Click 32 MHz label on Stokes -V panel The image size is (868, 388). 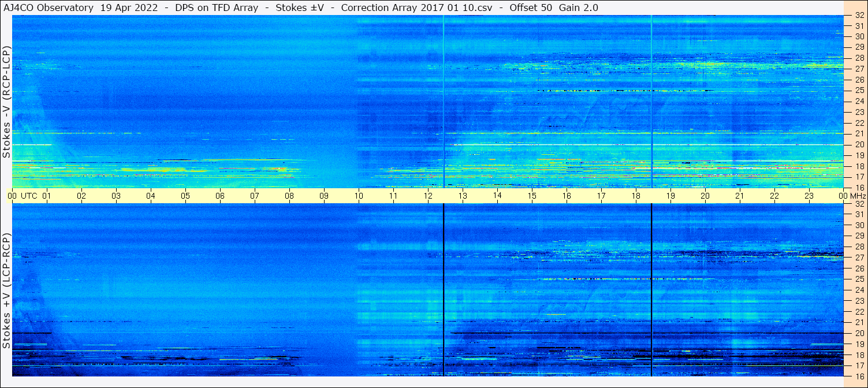coord(859,15)
